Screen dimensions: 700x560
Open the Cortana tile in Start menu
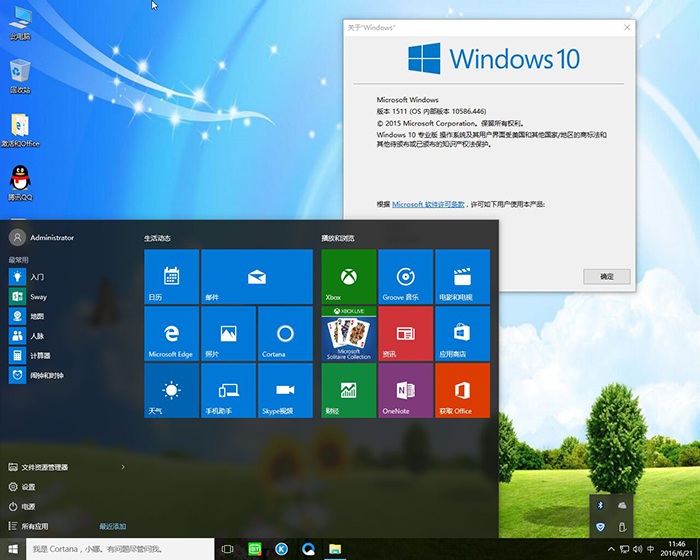click(x=285, y=334)
